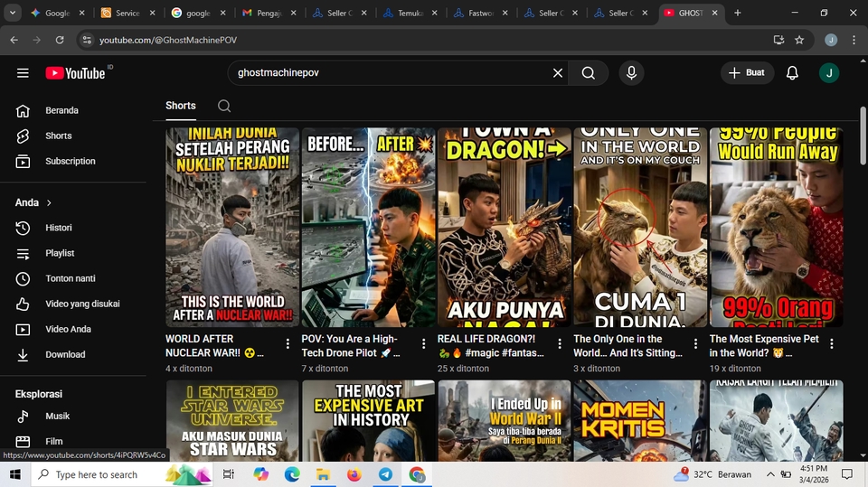The height and width of the screenshot is (487, 868).
Task: Go to Histori in the sidebar
Action: coord(58,228)
